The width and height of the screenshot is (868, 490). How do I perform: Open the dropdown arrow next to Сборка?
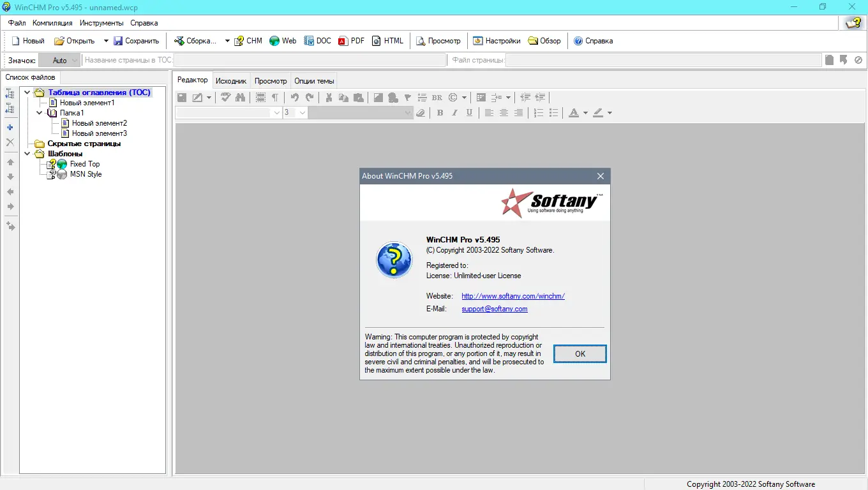click(227, 41)
